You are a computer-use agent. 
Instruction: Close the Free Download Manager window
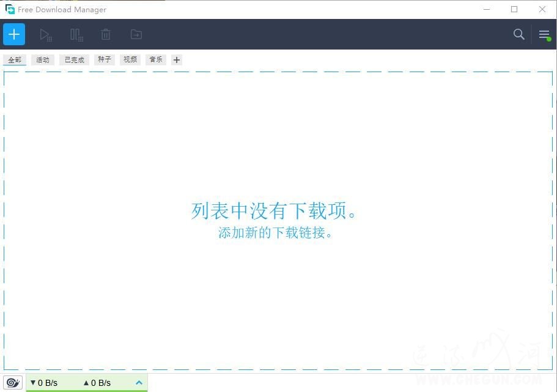click(x=542, y=9)
